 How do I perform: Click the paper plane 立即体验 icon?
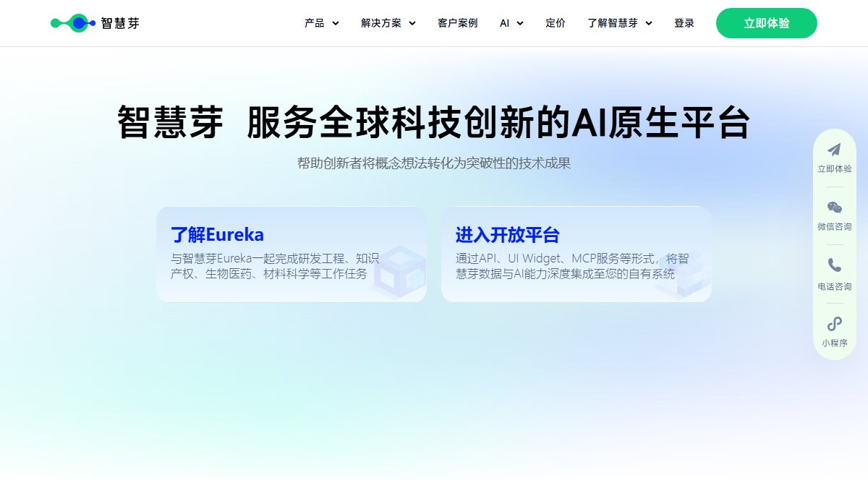[x=835, y=150]
